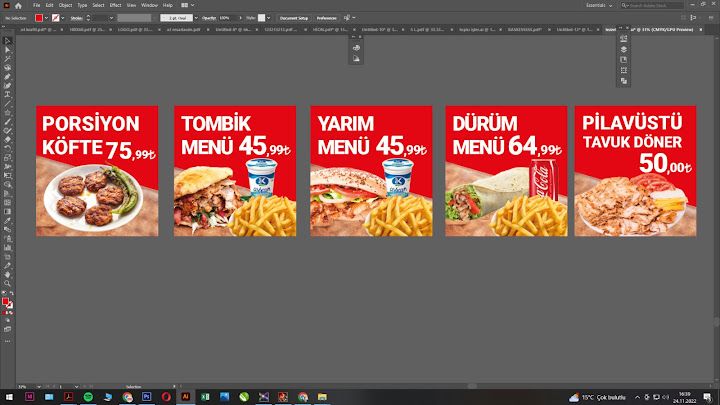Open the Pathfinder panel icon at dock bottom
This screenshot has height=405, width=720.
(624, 81)
